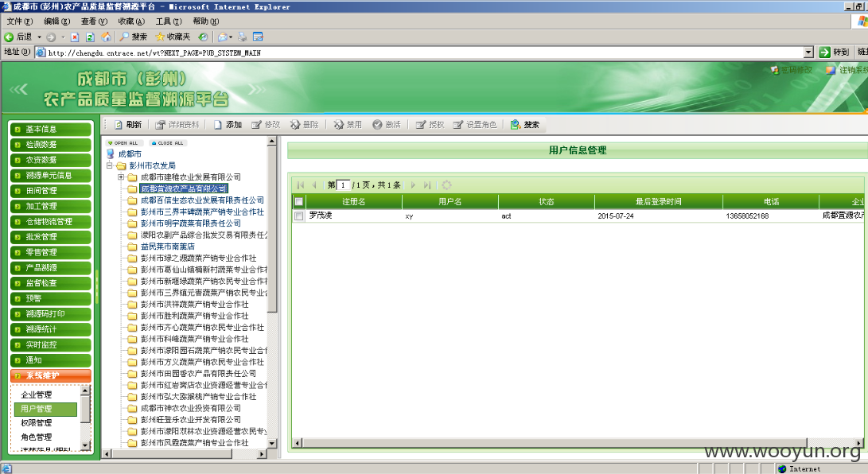Open IE Search (搜索) in browser toolbar

pos(134,37)
